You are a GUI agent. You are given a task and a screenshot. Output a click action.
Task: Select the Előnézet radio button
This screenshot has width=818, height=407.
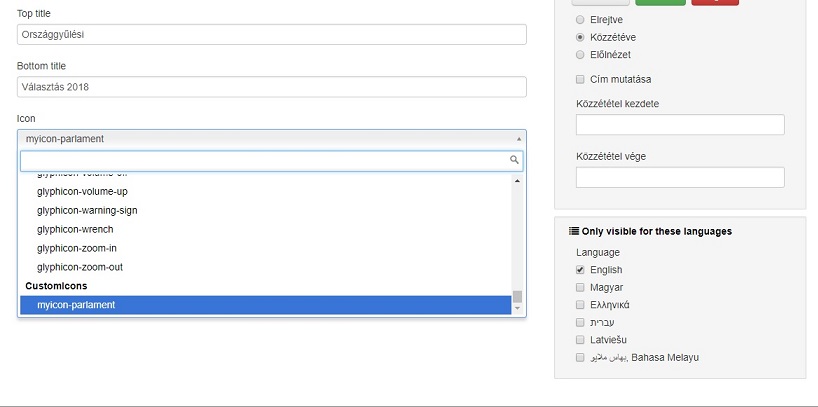tap(580, 55)
